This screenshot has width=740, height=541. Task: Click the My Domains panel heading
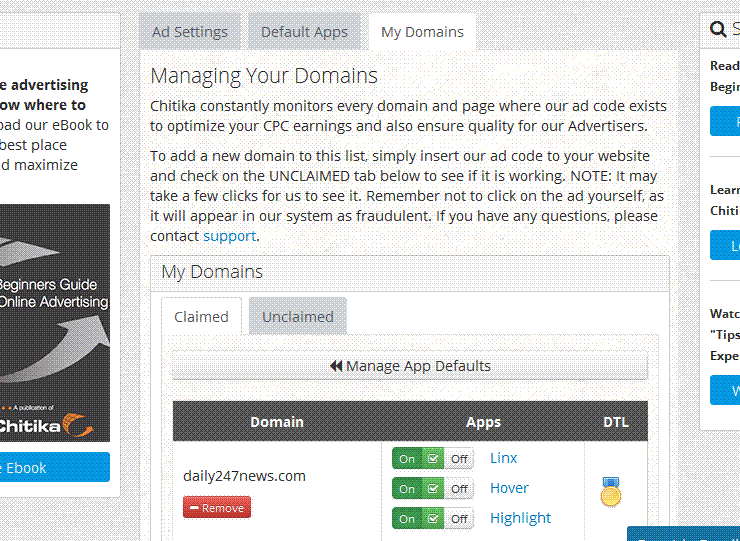tap(212, 272)
